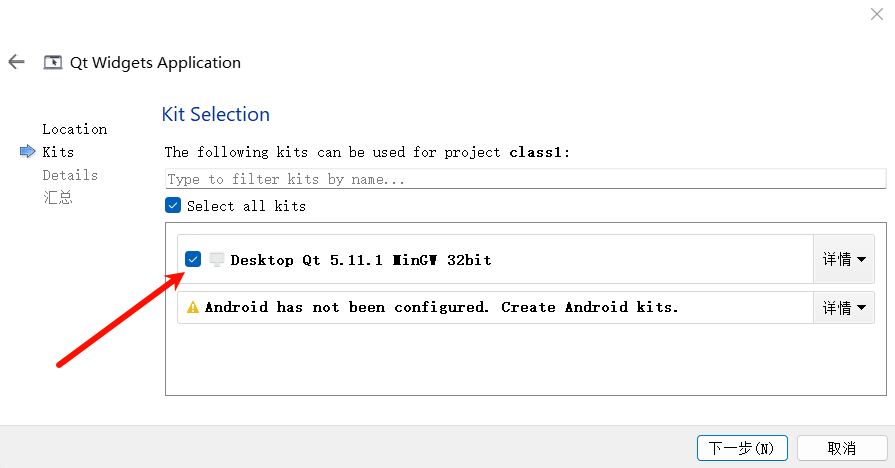
Task: Close the wizard with the X button
Action: pyautogui.click(x=876, y=13)
